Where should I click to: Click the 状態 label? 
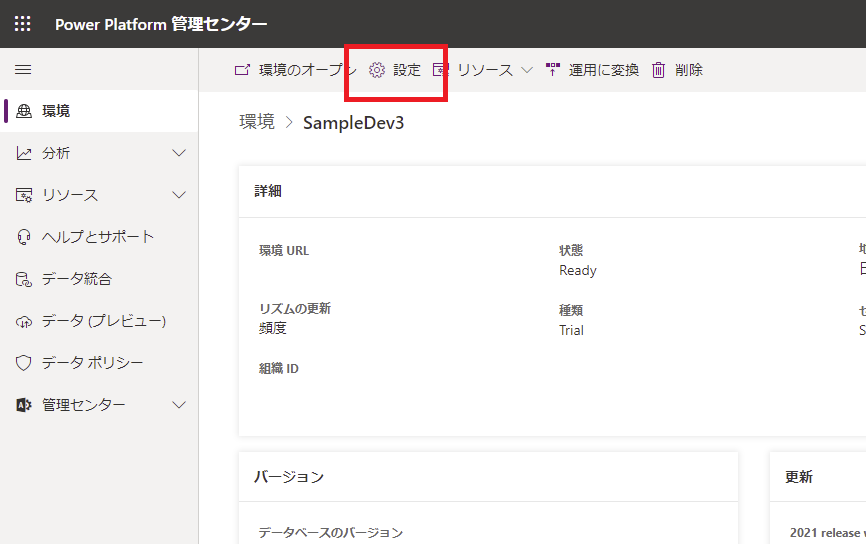pyautogui.click(x=571, y=250)
